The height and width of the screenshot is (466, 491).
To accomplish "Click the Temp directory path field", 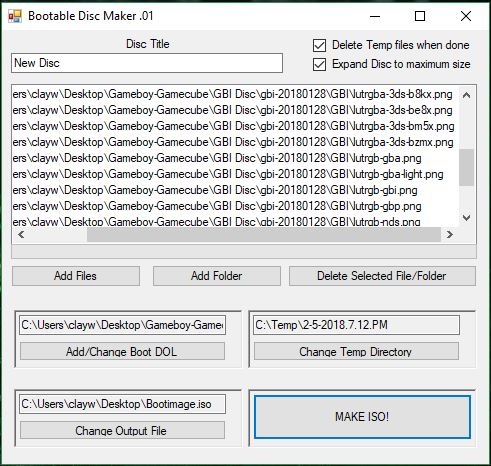I will [x=356, y=325].
